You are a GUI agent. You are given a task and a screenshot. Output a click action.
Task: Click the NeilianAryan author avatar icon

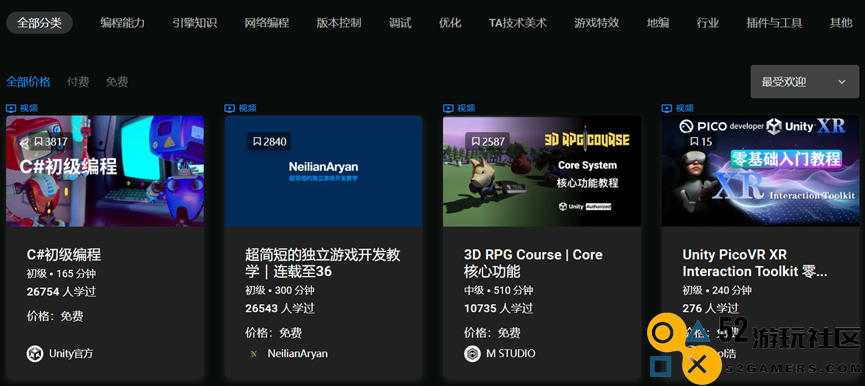(253, 354)
